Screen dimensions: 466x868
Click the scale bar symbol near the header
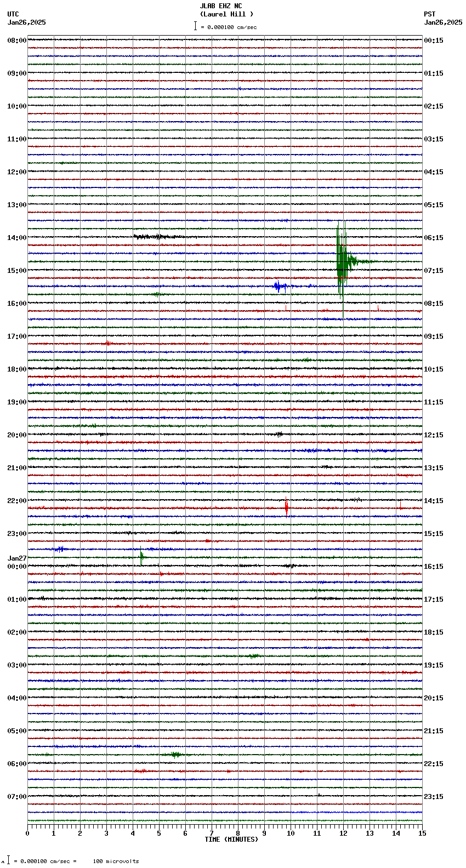195,26
